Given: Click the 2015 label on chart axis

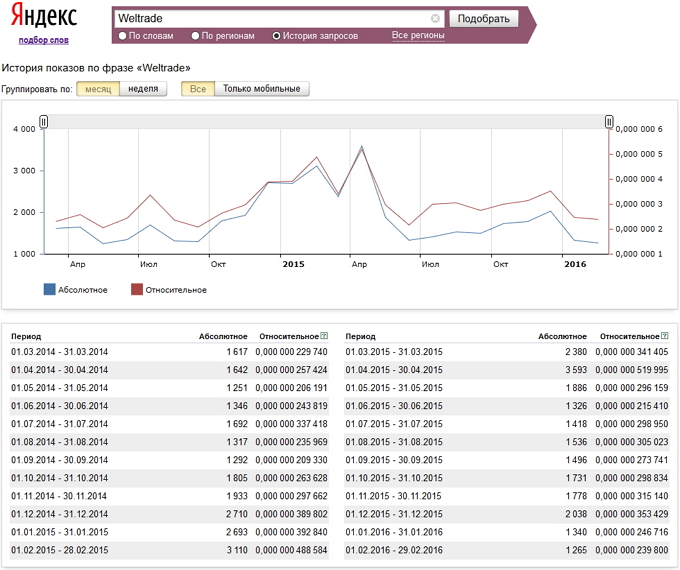Looking at the screenshot, I should 294,264.
